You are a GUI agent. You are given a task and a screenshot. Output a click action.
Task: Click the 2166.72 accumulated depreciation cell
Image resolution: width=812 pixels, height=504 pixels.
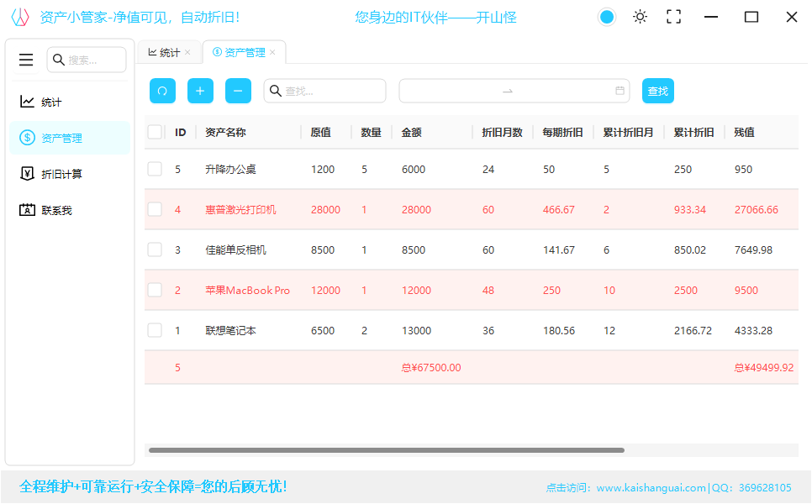click(693, 331)
